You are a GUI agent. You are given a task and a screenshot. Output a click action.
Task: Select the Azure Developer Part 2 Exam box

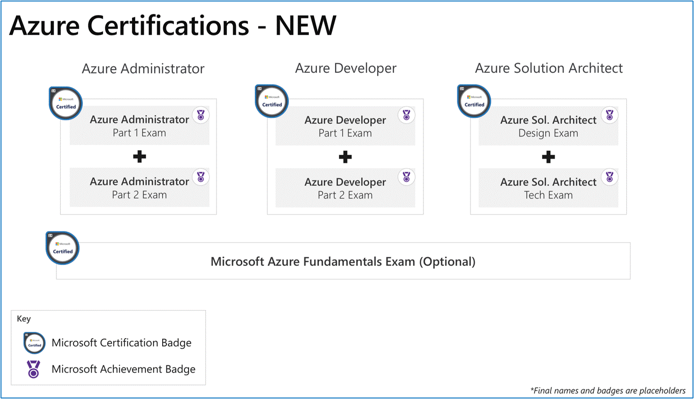[x=345, y=188]
